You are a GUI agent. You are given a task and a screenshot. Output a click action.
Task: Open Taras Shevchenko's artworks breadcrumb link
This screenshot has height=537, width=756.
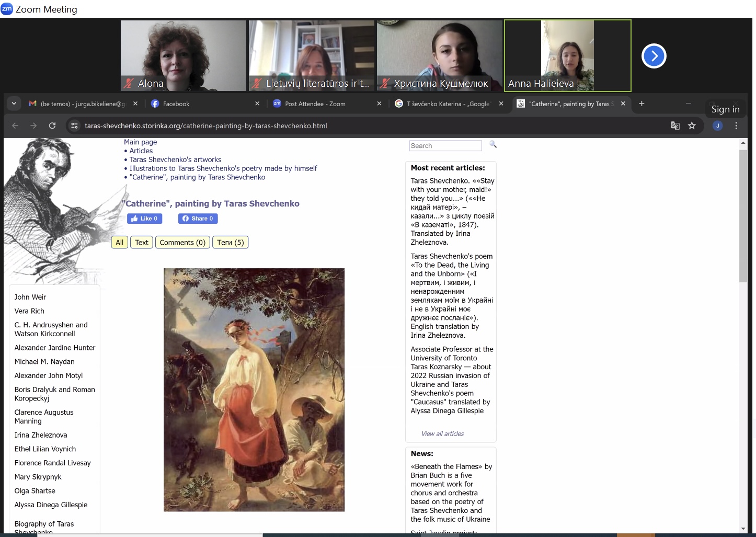click(x=175, y=159)
